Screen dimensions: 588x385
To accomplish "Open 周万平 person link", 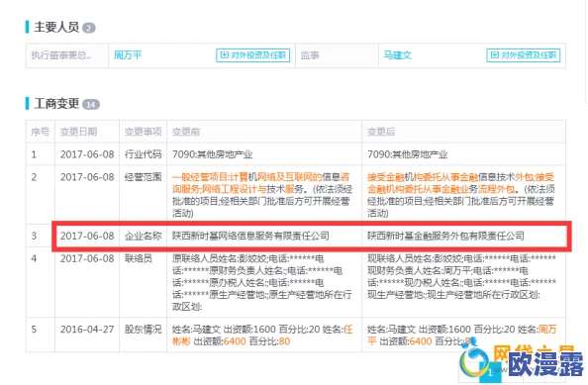I will (x=128, y=55).
